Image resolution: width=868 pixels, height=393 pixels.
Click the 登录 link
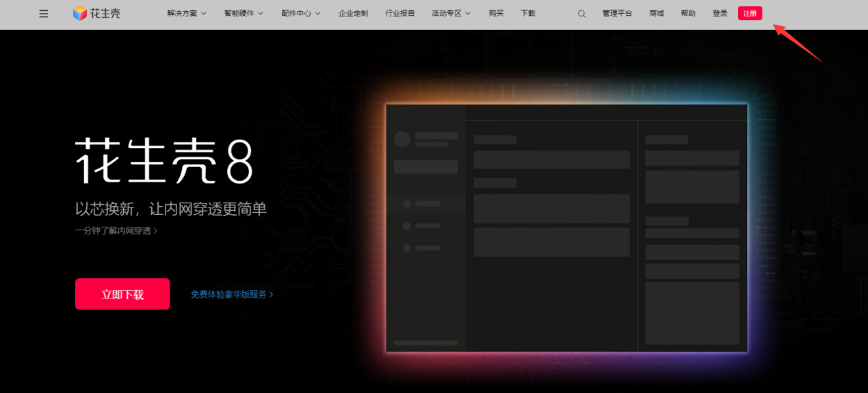click(720, 14)
